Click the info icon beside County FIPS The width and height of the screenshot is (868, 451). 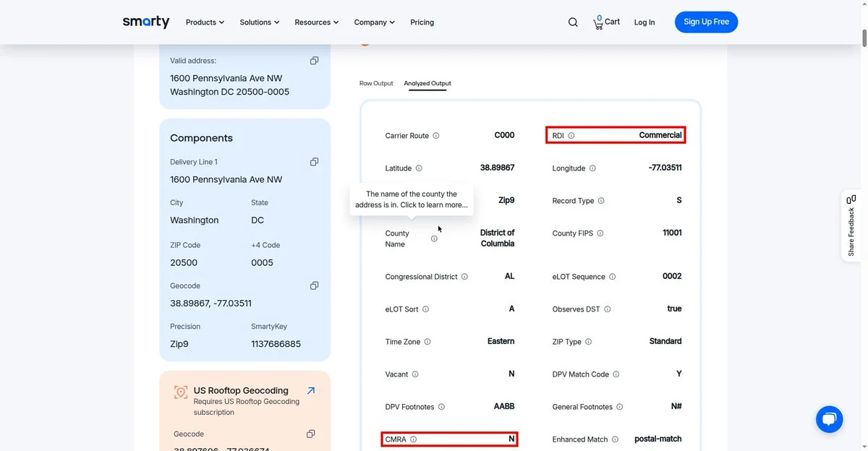[x=600, y=233]
